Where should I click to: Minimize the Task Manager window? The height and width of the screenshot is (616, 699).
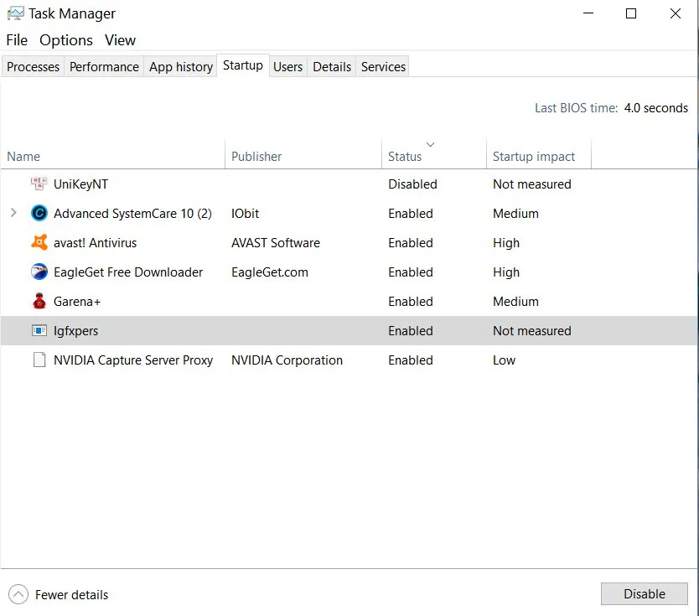pyautogui.click(x=588, y=13)
